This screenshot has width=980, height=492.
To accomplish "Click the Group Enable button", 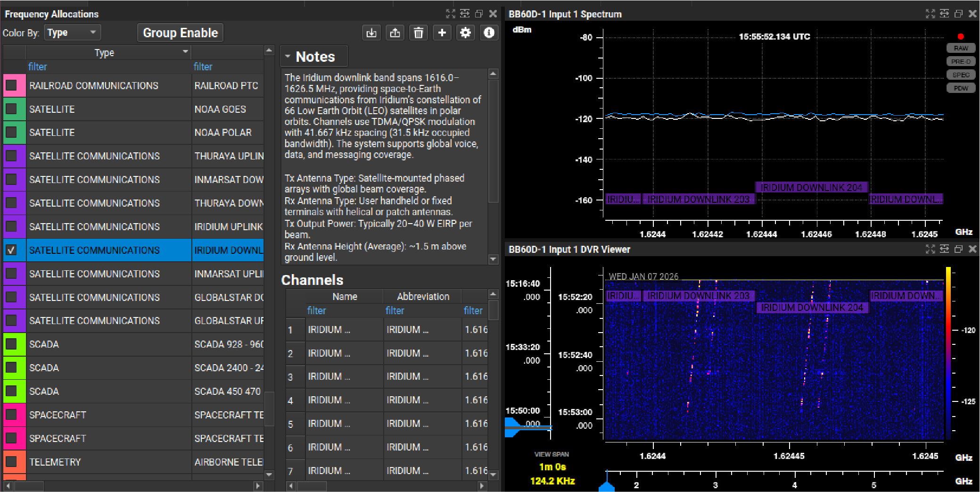I will (x=180, y=33).
